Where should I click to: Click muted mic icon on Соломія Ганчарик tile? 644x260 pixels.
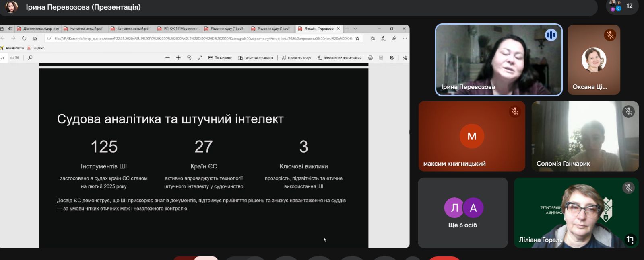pos(628,111)
